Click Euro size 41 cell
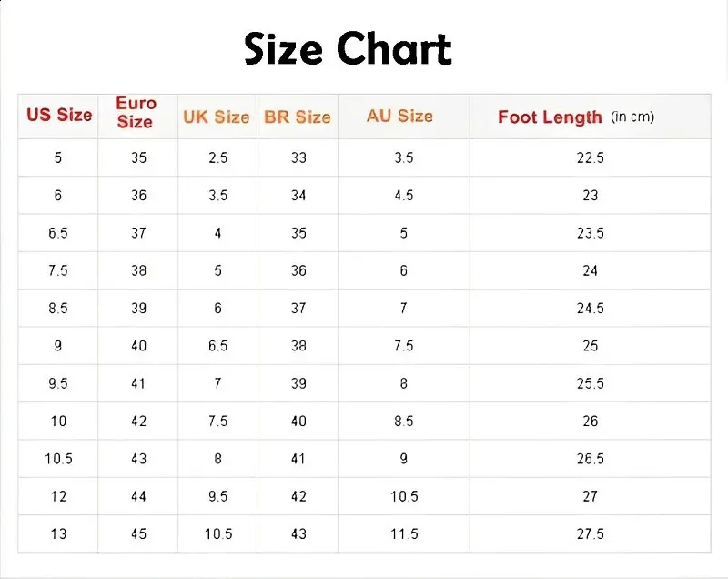 tap(138, 383)
